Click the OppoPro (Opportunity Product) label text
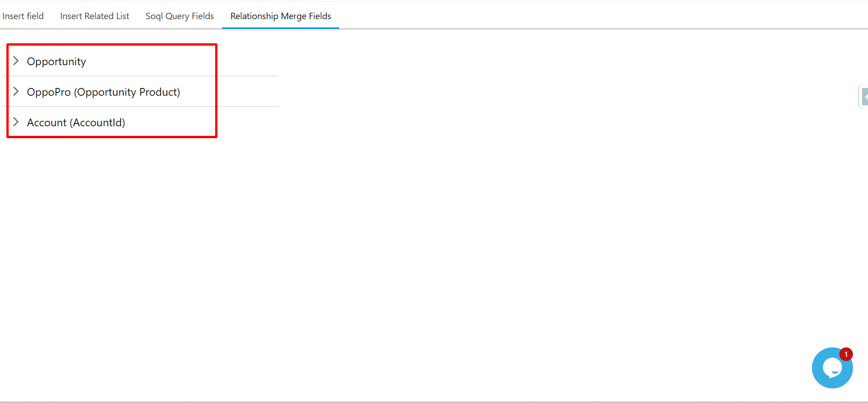This screenshot has width=868, height=403. [103, 92]
